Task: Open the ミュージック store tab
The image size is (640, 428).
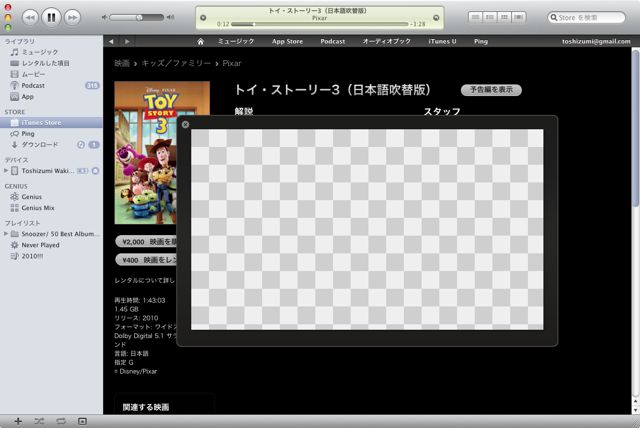Action: pos(236,41)
